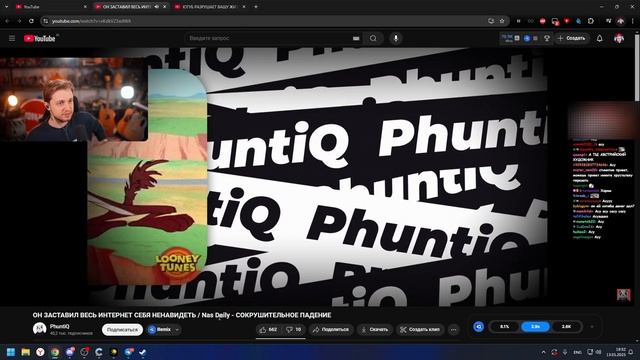
Task: Open YouTube notifications bell
Action: point(599,38)
